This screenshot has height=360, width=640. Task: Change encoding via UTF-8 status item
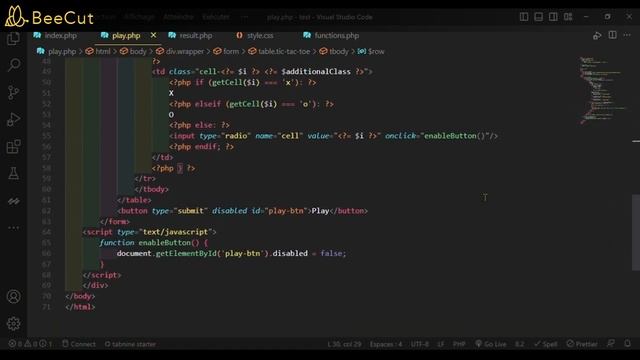tap(420, 344)
